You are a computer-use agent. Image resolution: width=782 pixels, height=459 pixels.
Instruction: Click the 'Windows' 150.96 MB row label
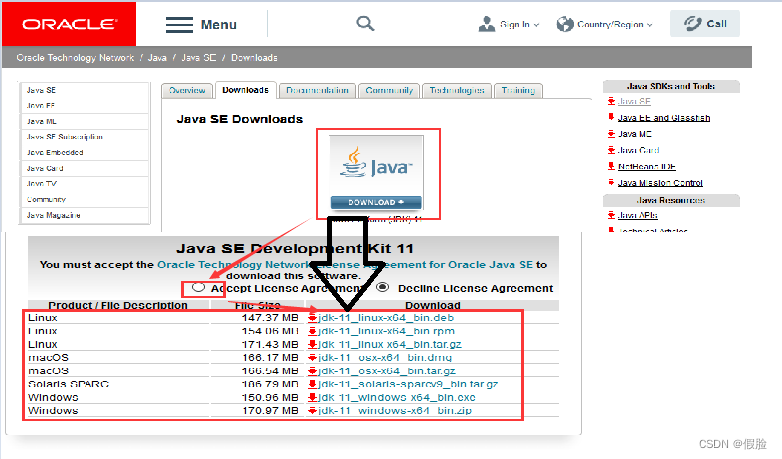[53, 398]
